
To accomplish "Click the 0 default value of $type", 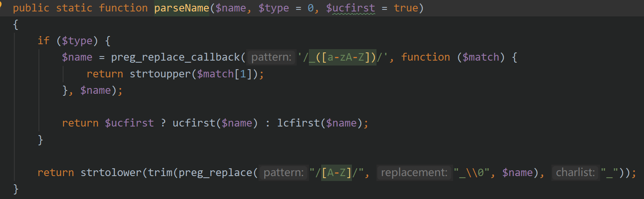I will point(311,8).
